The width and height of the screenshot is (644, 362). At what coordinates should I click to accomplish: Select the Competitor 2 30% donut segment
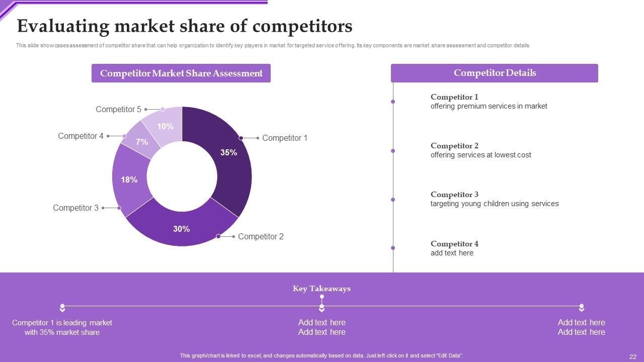pyautogui.click(x=181, y=228)
